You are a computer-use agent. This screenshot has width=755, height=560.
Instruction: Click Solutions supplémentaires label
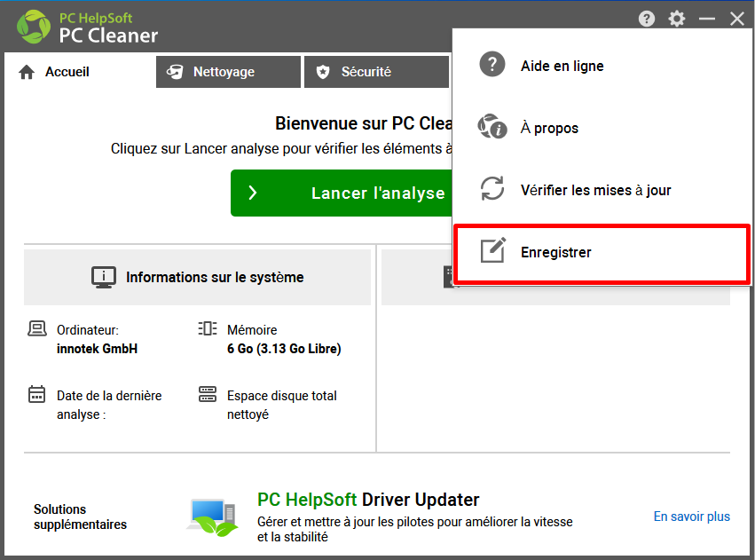(x=80, y=517)
